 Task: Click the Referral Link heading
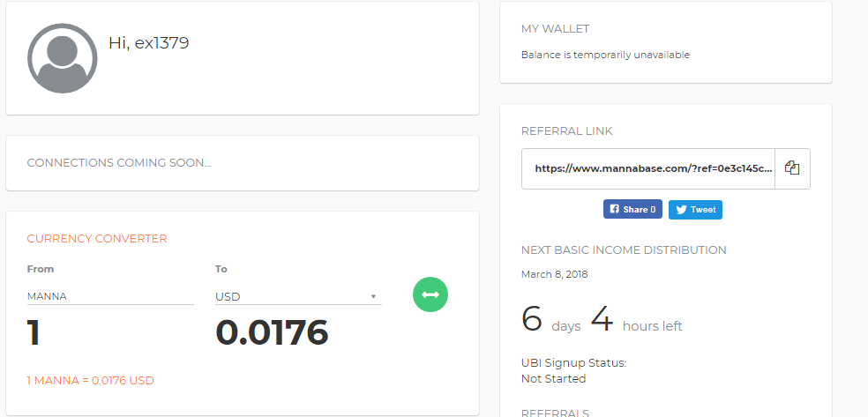567,131
